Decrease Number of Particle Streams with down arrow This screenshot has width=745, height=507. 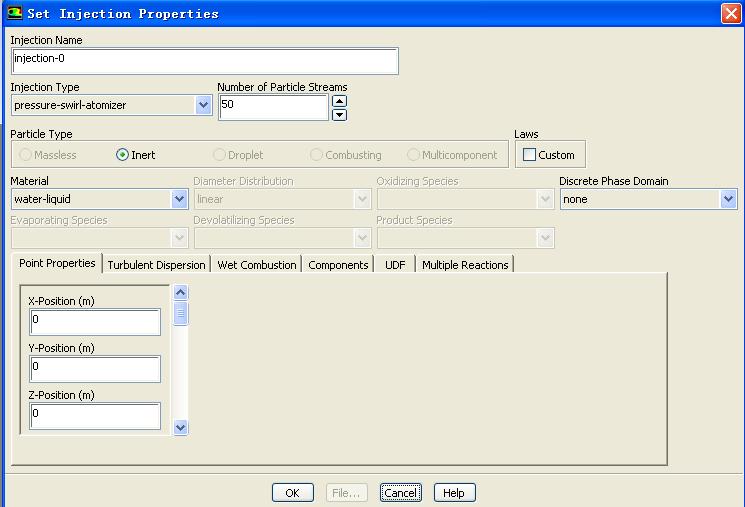(339, 114)
